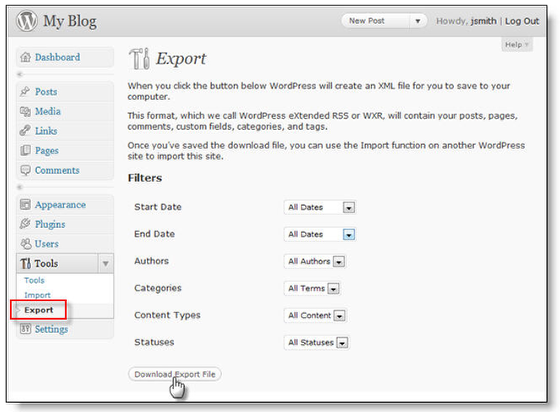The image size is (560, 412).
Task: Click the WordPress logo icon
Action: [26, 21]
